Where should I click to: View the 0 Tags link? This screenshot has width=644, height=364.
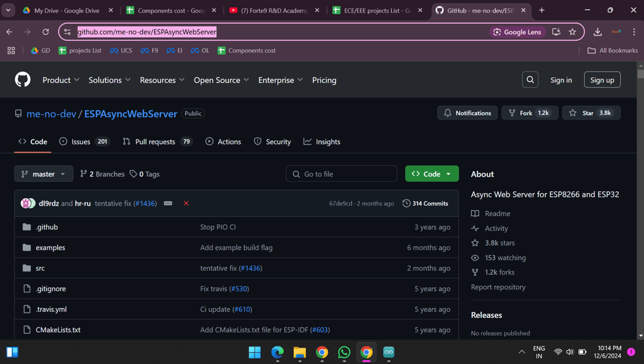tap(145, 174)
